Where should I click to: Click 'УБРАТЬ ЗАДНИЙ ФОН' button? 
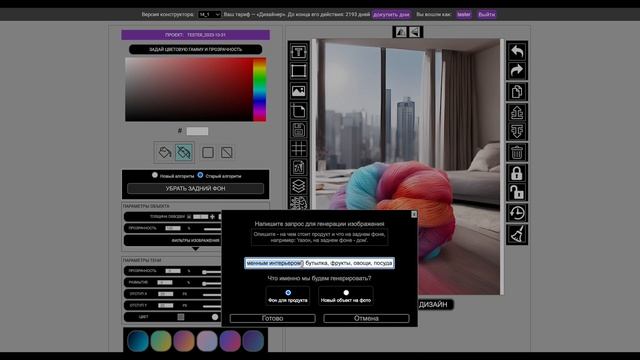tap(196, 189)
